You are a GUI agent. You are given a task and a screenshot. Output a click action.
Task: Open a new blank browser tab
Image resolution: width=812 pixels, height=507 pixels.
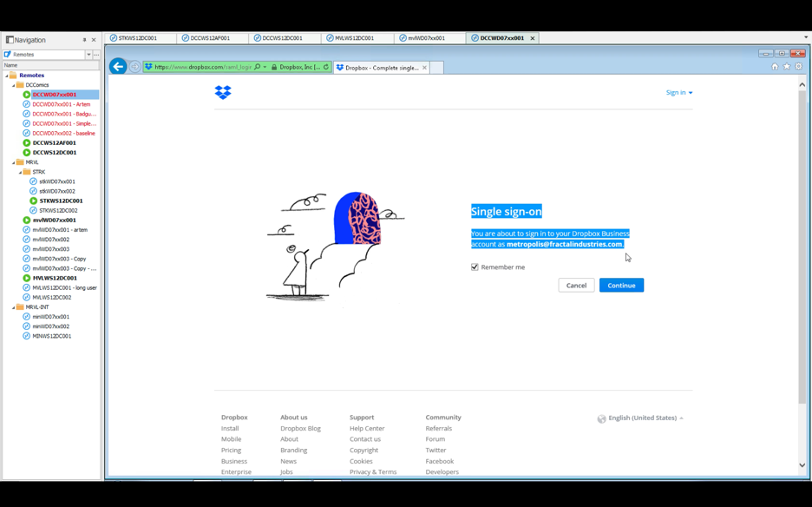(436, 68)
